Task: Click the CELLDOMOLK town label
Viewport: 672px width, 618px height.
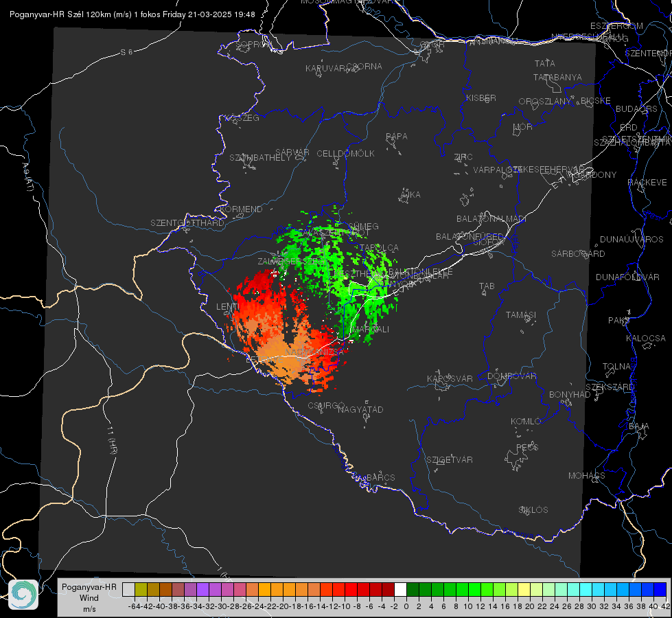Action: (x=345, y=154)
